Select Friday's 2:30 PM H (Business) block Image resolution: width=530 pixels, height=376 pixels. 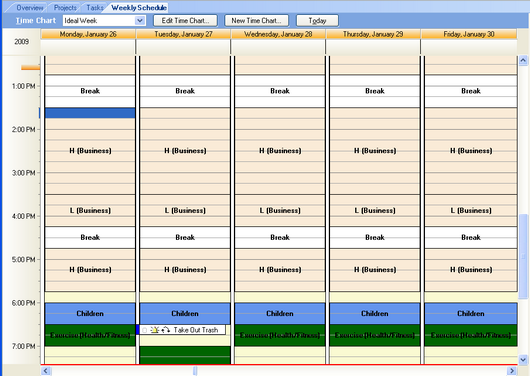(471, 151)
